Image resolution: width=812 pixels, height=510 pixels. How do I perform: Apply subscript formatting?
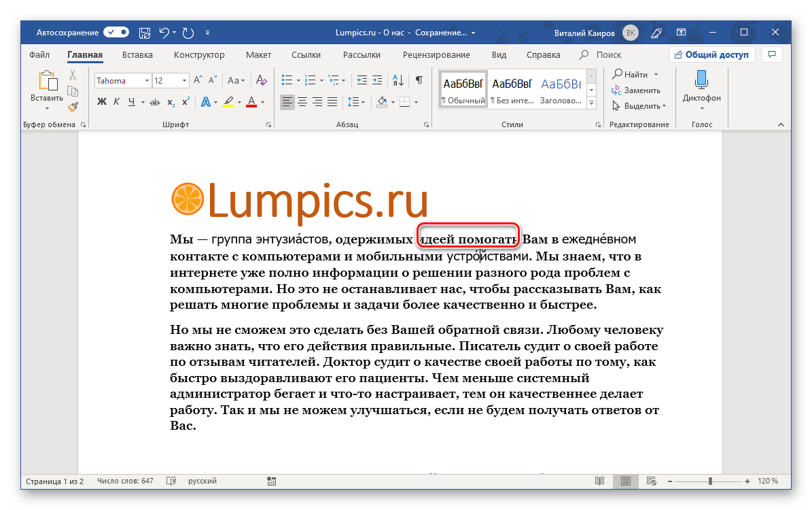pos(171,102)
